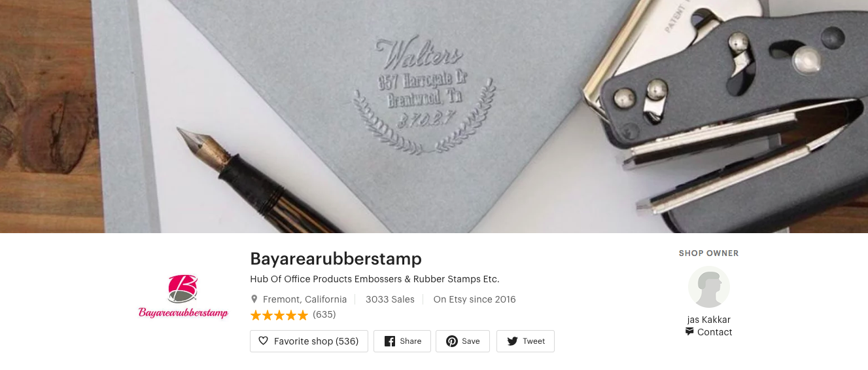Open the (635) reviews count
Viewport: 868px width, 370px height.
point(324,314)
